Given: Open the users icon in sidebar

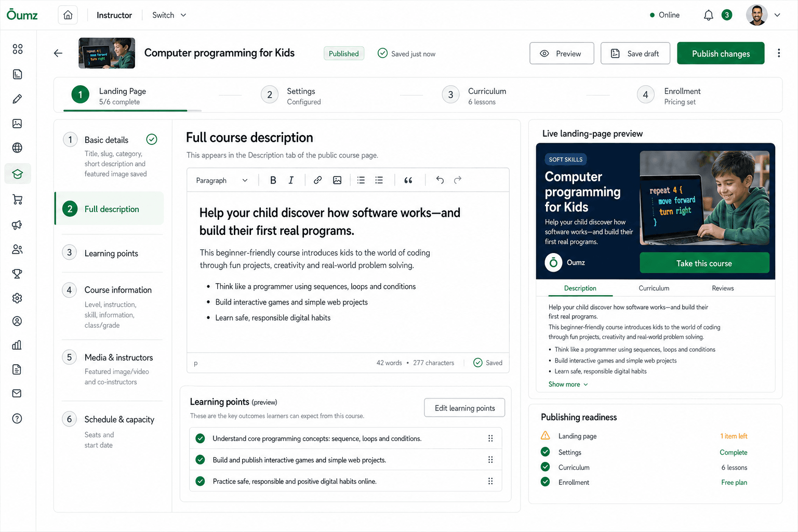Looking at the screenshot, I should pos(17,249).
